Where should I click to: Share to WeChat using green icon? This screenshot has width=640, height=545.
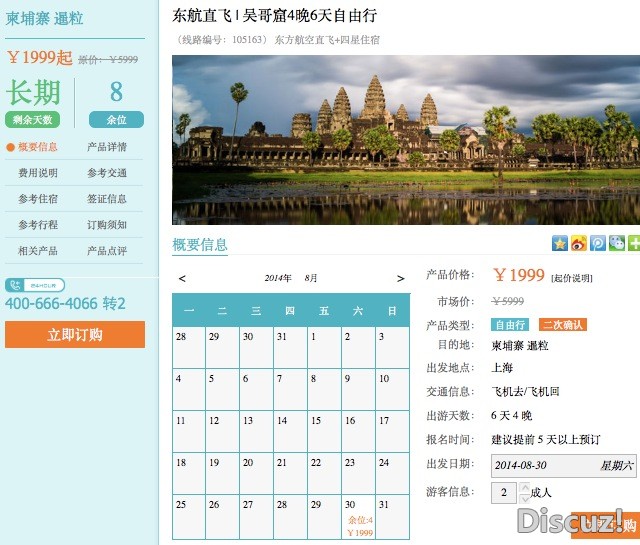(616, 243)
